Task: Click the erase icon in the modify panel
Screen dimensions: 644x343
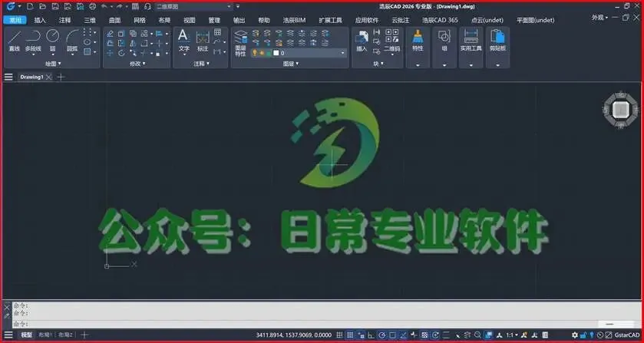Action: click(x=110, y=33)
